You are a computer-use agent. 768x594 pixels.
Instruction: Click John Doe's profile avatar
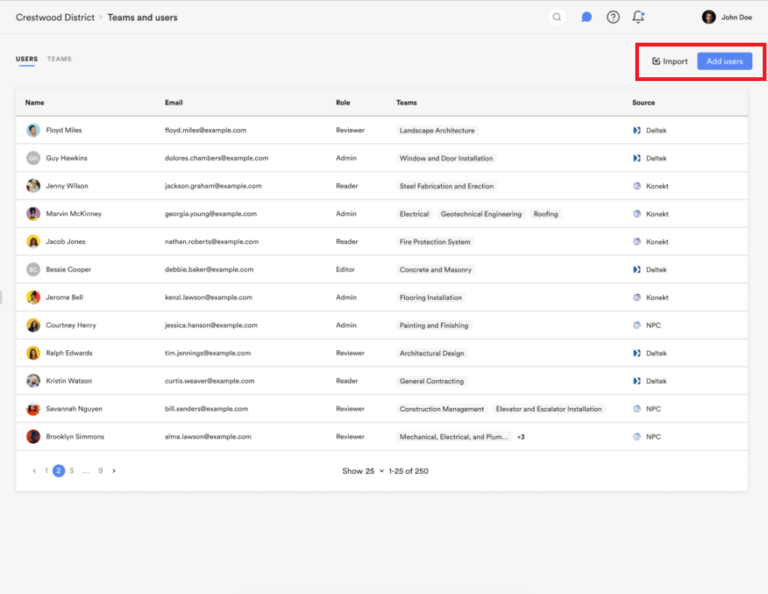[x=708, y=17]
